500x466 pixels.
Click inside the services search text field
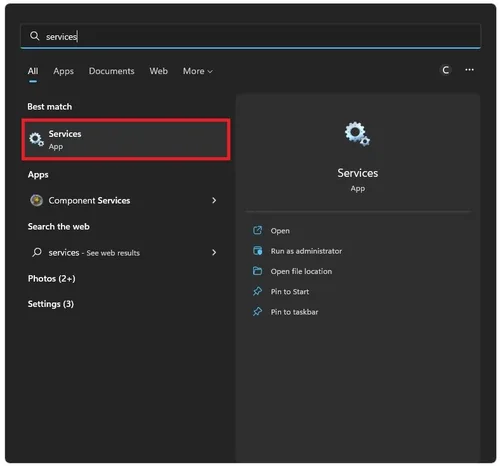pos(251,36)
